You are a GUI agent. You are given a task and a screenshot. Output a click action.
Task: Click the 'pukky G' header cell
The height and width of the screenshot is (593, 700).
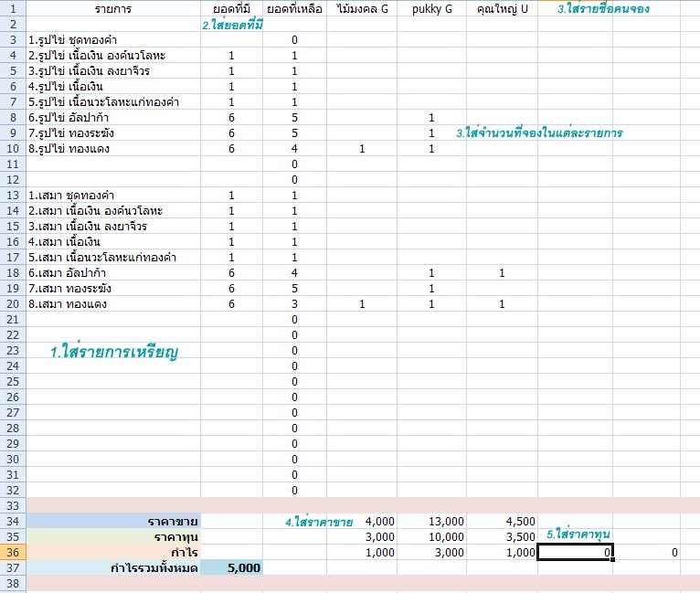coord(431,9)
